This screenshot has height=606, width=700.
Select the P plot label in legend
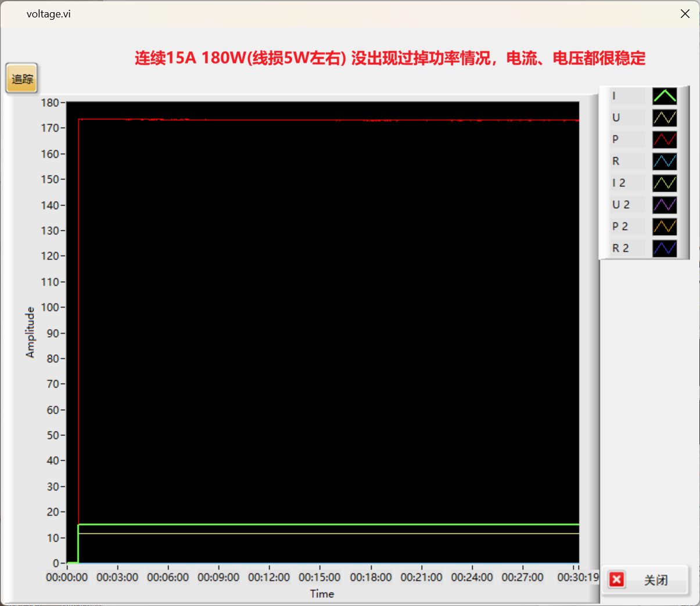[627, 139]
